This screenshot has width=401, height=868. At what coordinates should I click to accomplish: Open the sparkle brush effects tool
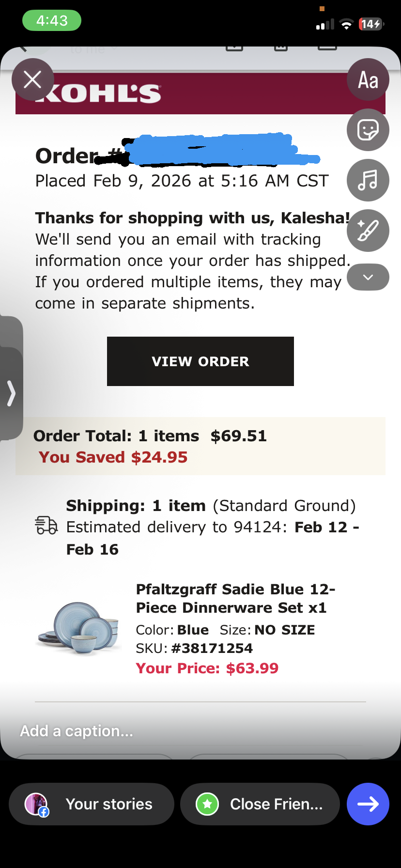point(368,231)
